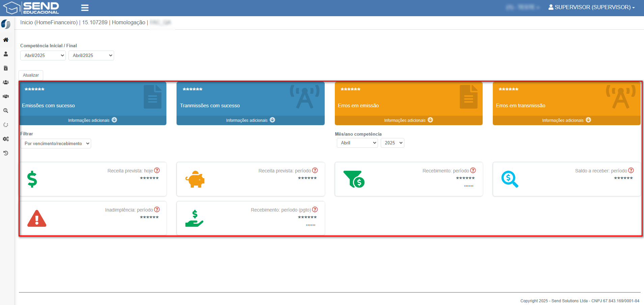Open the spinner loading sidebar icon
Image resolution: width=644 pixels, height=305 pixels.
6,125
